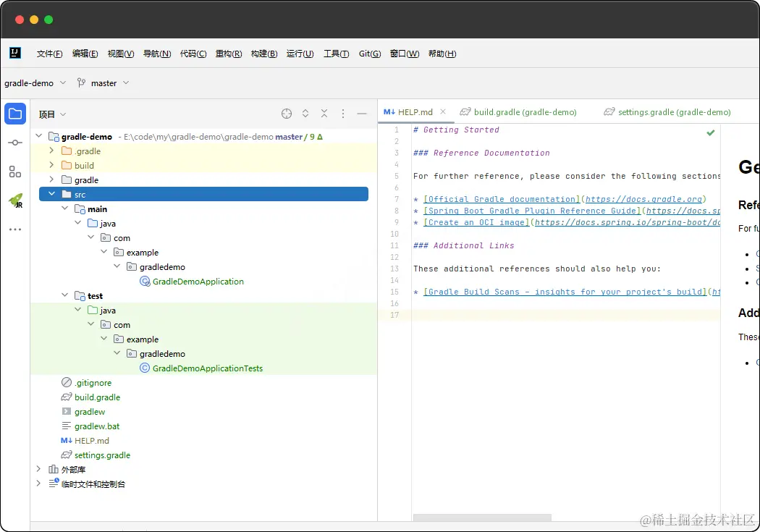Open the 帮助(H) menu
Screen dimensions: 760x532
442,54
